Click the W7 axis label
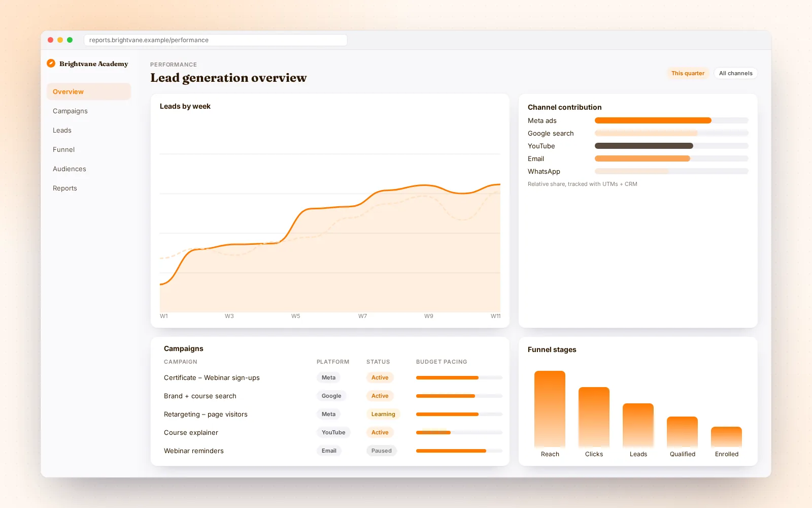812x508 pixels. pos(362,316)
